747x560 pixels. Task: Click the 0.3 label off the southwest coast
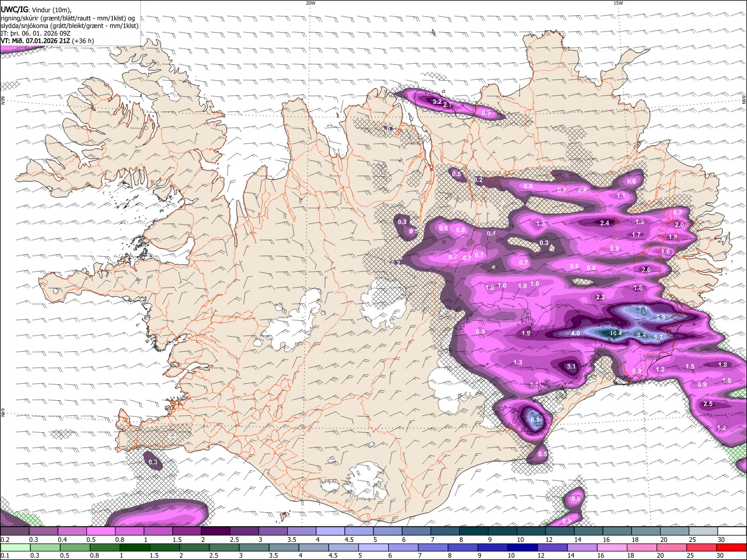[153, 462]
